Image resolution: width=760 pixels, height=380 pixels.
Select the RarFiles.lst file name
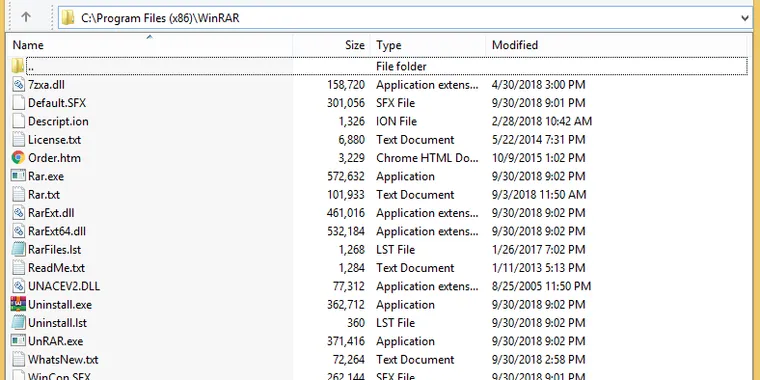click(x=54, y=250)
